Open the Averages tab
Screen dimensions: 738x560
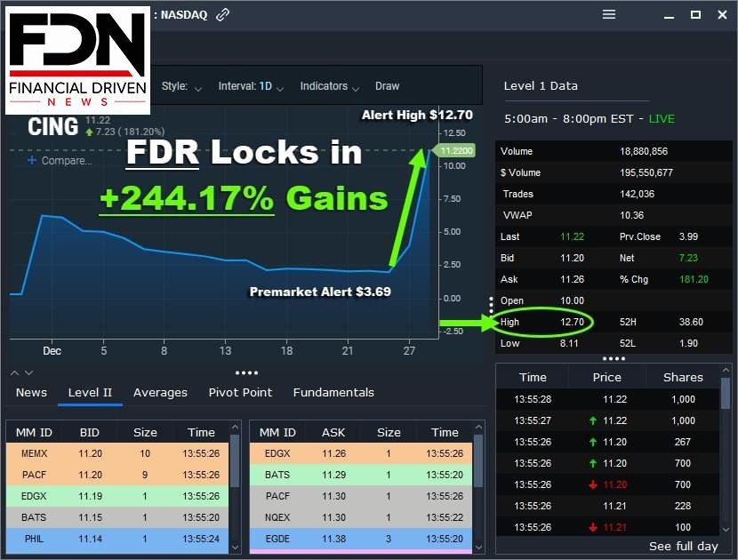point(160,393)
